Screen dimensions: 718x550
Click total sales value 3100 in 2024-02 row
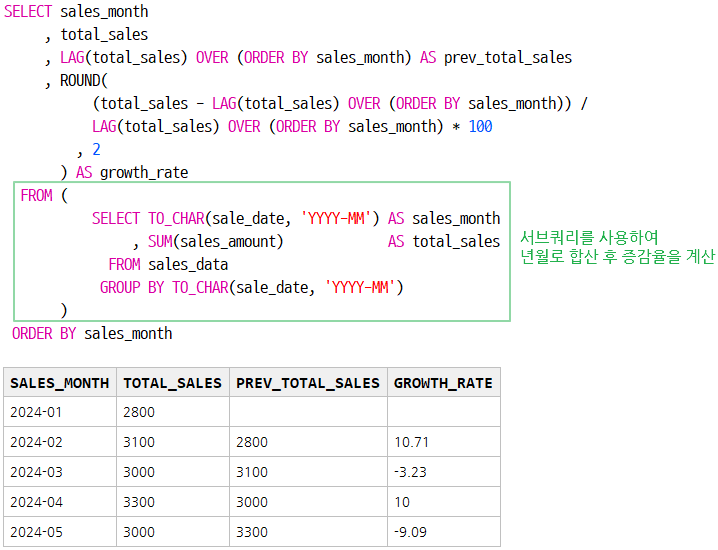click(x=173, y=442)
